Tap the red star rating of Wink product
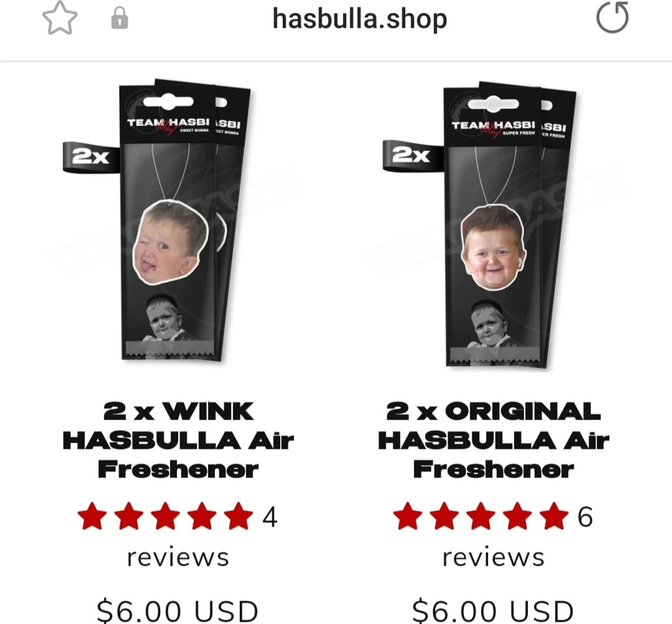 pos(166,516)
